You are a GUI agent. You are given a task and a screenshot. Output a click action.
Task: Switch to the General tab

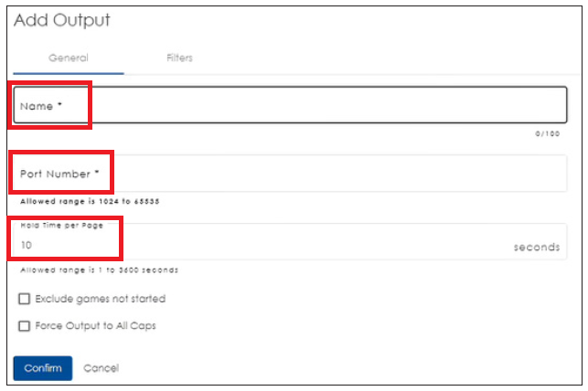[69, 58]
